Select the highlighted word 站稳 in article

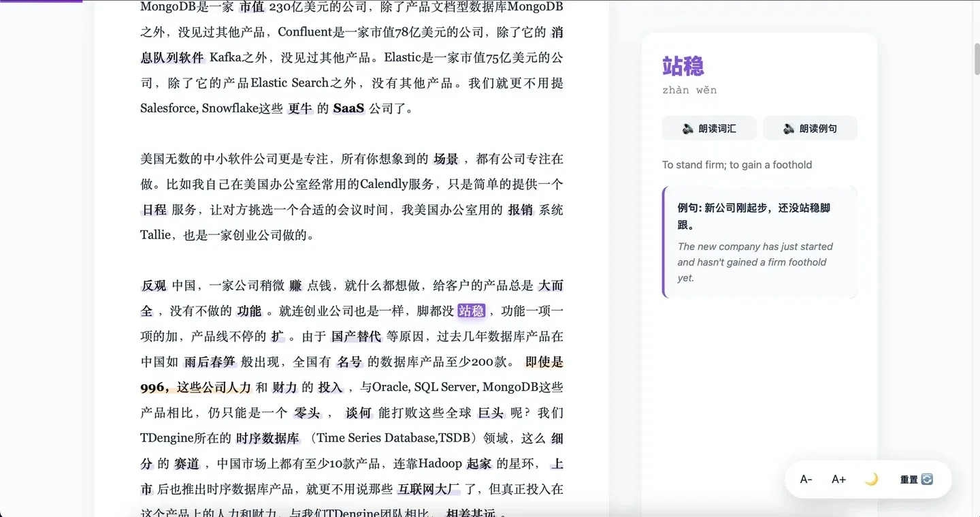[472, 311]
